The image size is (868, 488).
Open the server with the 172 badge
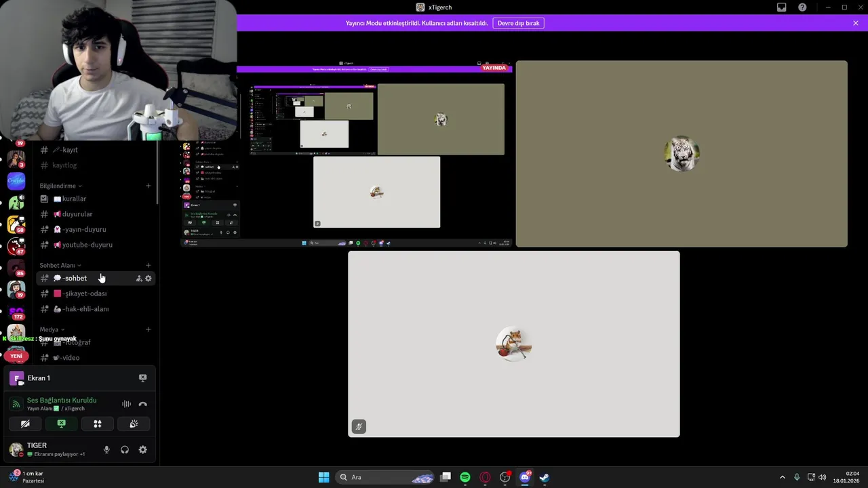point(16,314)
